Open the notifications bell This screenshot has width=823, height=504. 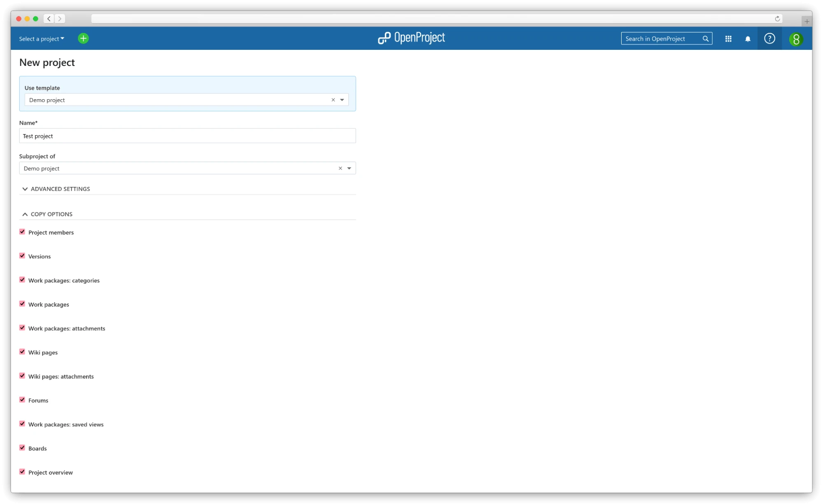pos(748,39)
